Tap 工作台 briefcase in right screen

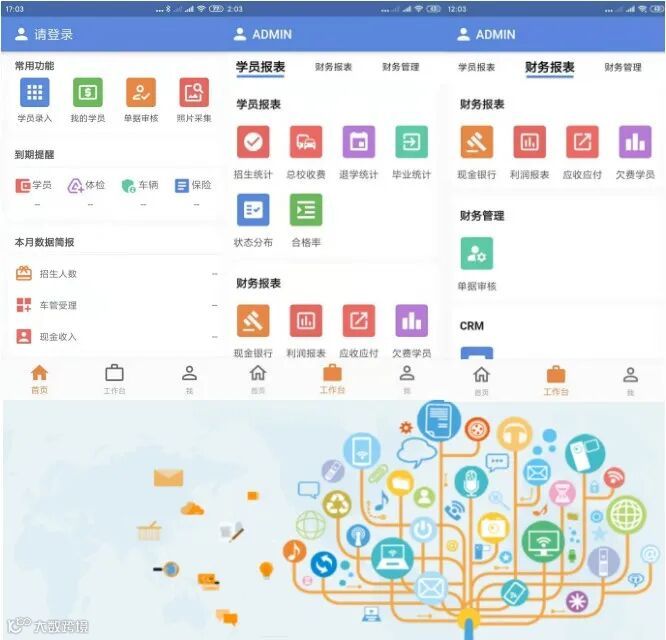[x=556, y=381]
